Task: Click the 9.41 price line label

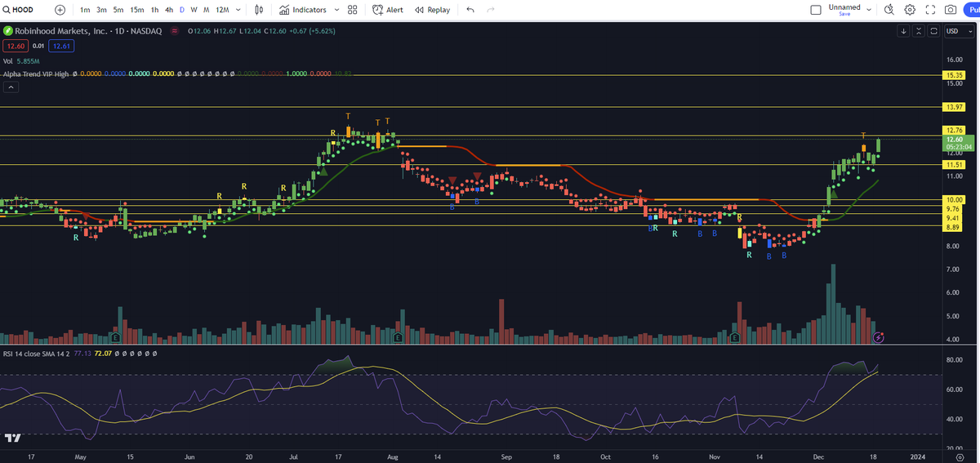Action: click(x=951, y=217)
